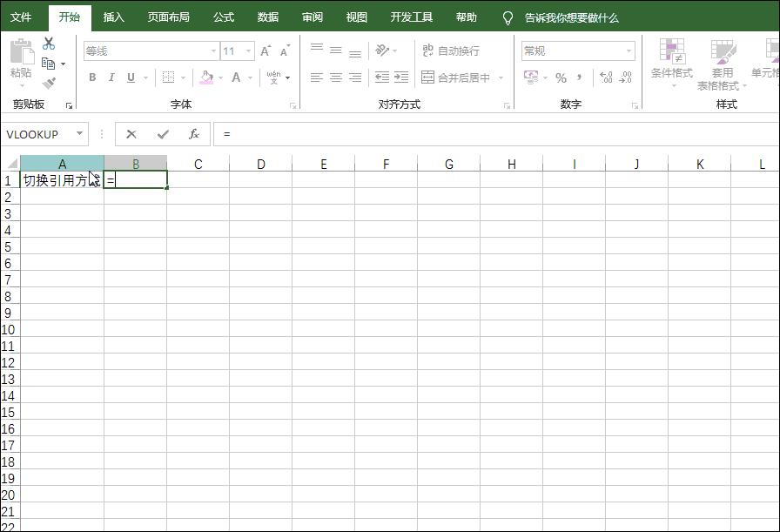Open the 常规 number format dropdown
The height and width of the screenshot is (532, 780).
[x=629, y=51]
